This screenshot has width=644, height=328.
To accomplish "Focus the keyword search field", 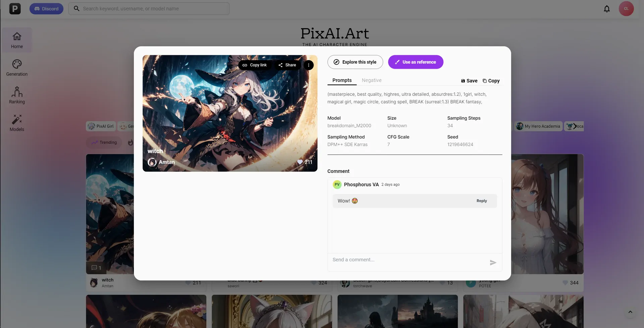I will [149, 9].
